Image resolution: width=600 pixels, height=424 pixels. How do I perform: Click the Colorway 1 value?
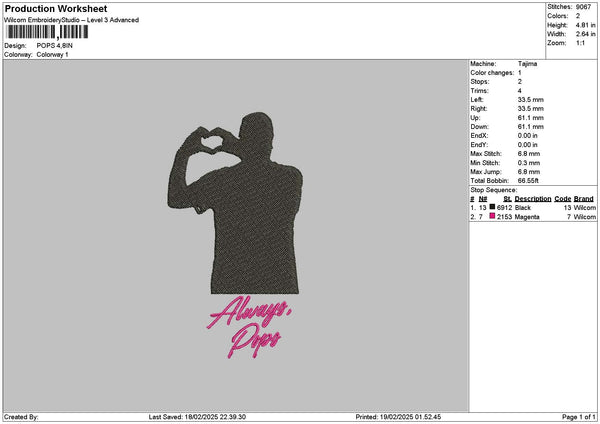(x=50, y=54)
